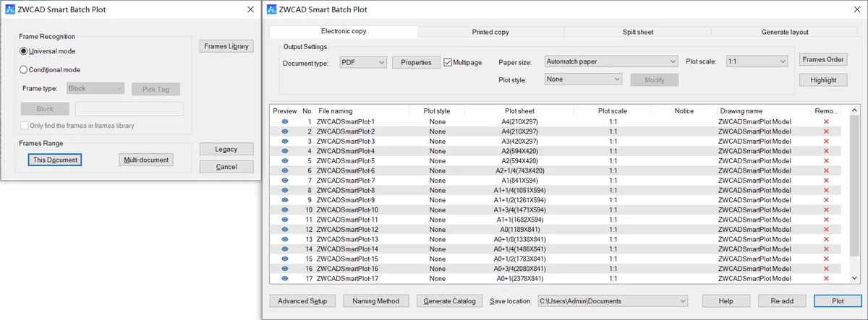Remove the ZWCADSmartPlot-6 row with red X
The height and width of the screenshot is (320, 868).
point(826,170)
